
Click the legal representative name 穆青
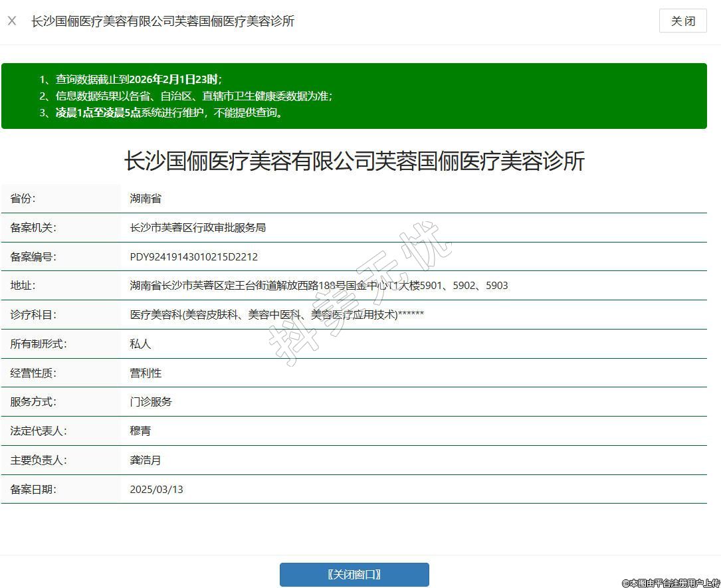pyautogui.click(x=140, y=431)
